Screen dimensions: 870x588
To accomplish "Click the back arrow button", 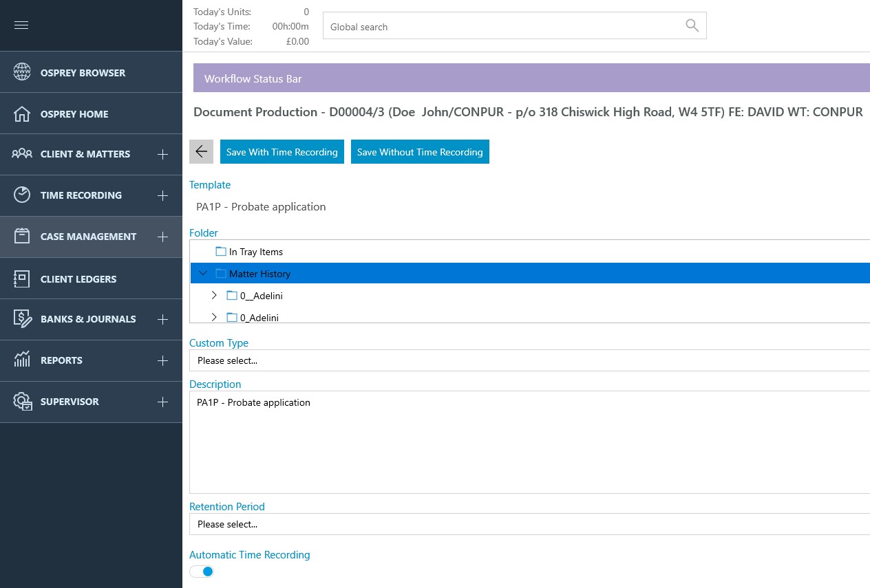I will point(201,152).
